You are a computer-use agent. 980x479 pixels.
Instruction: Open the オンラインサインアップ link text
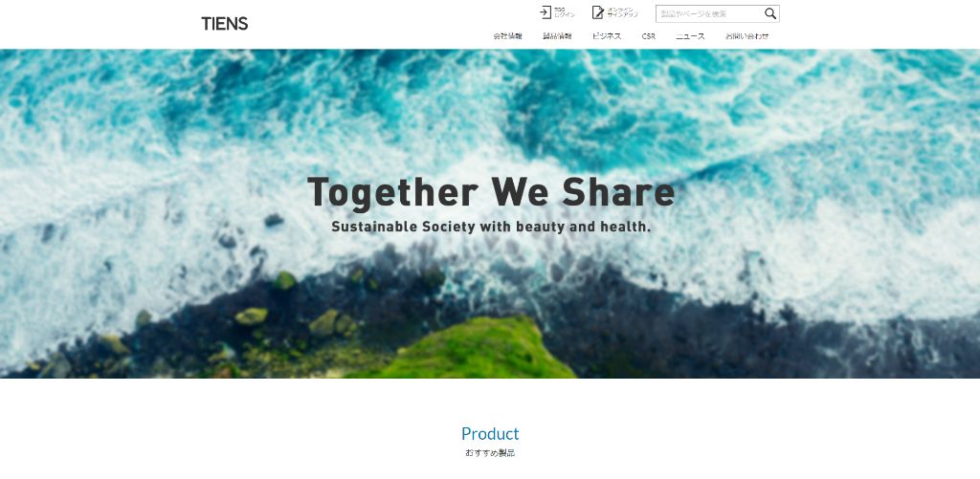coord(622,12)
